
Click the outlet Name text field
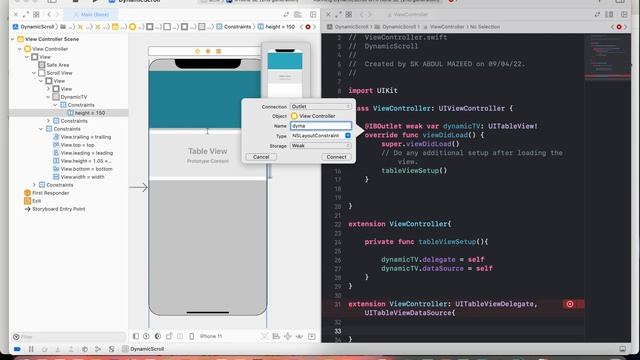point(321,126)
